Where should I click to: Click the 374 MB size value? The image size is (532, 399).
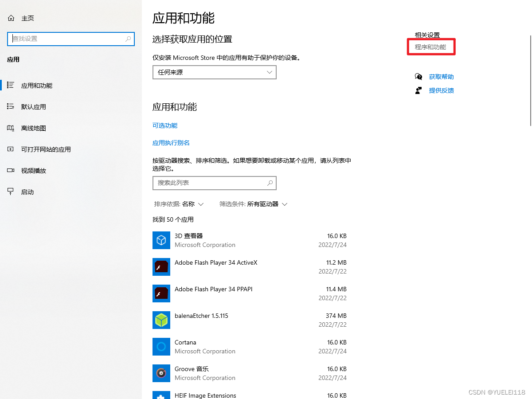pos(336,316)
